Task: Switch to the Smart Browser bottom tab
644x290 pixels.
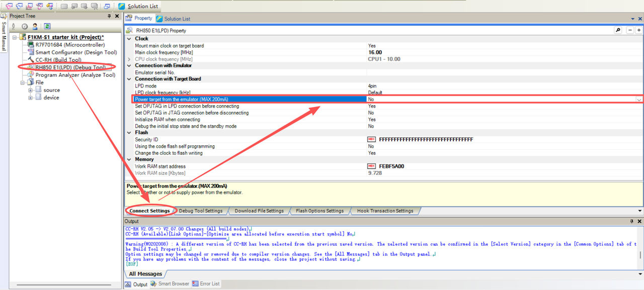Action: coord(170,284)
